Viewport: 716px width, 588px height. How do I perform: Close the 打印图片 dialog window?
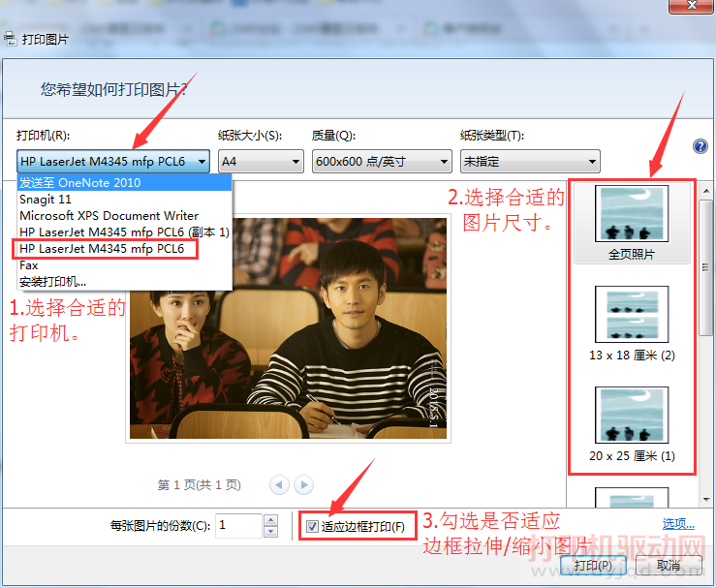[692, 6]
